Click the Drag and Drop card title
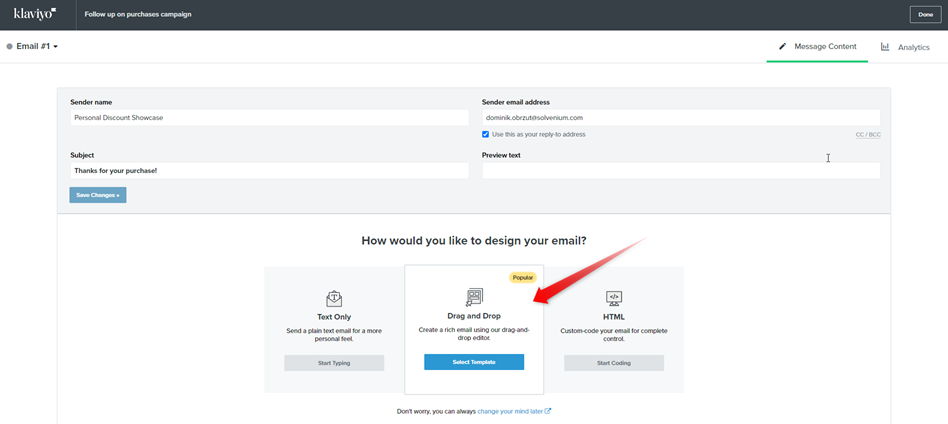The width and height of the screenshot is (948, 424). point(474,316)
